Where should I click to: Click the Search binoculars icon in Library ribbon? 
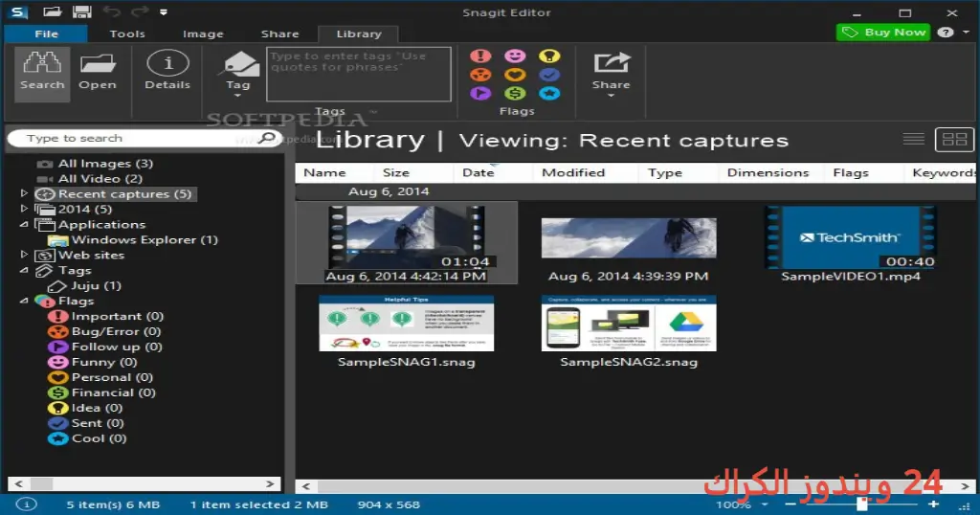pyautogui.click(x=42, y=62)
